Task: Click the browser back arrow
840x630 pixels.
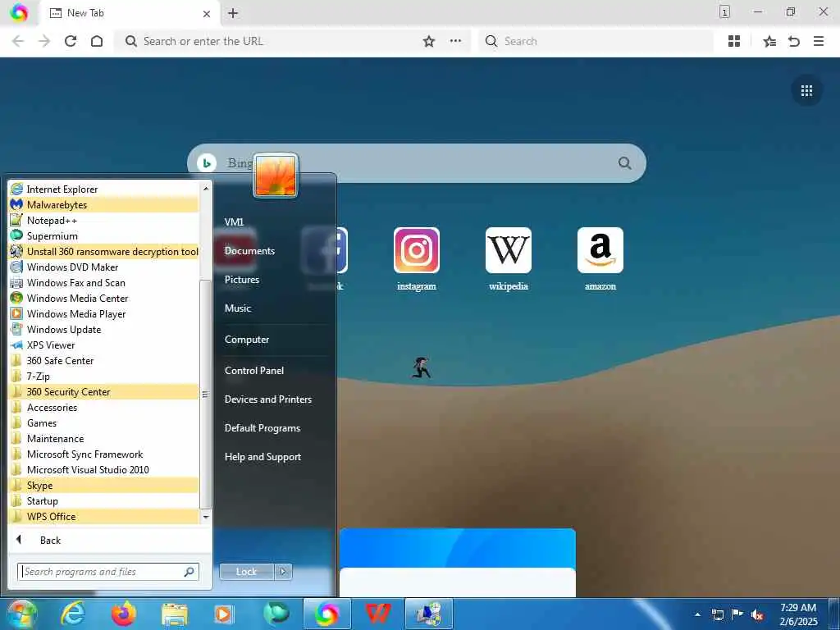Action: pyautogui.click(x=18, y=41)
